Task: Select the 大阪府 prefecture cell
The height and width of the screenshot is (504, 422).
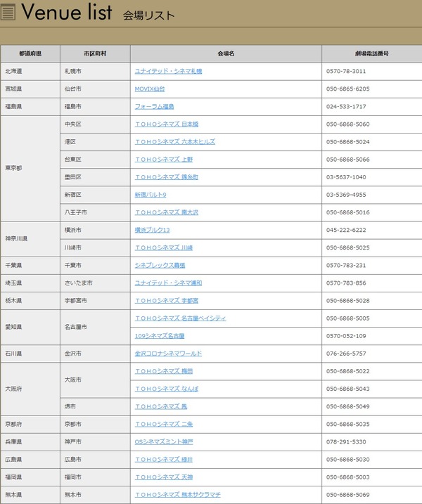Action: pyautogui.click(x=30, y=389)
